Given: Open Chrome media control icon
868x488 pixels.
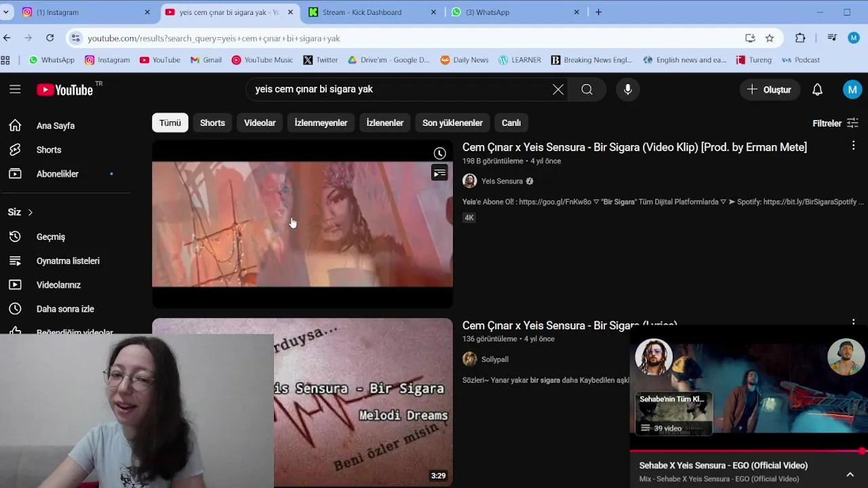Looking at the screenshot, I should click(x=832, y=38).
